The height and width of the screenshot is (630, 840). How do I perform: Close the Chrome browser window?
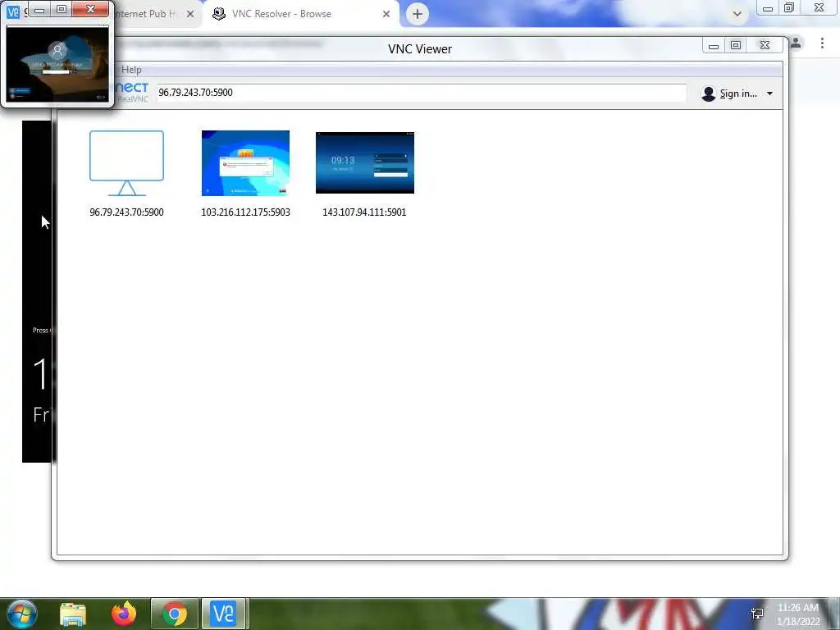[x=819, y=8]
